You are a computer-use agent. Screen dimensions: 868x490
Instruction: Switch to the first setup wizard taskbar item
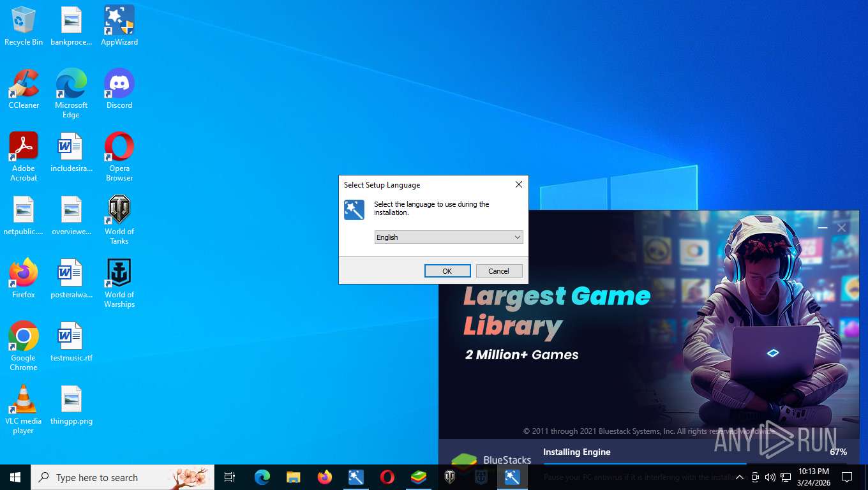coord(356,477)
